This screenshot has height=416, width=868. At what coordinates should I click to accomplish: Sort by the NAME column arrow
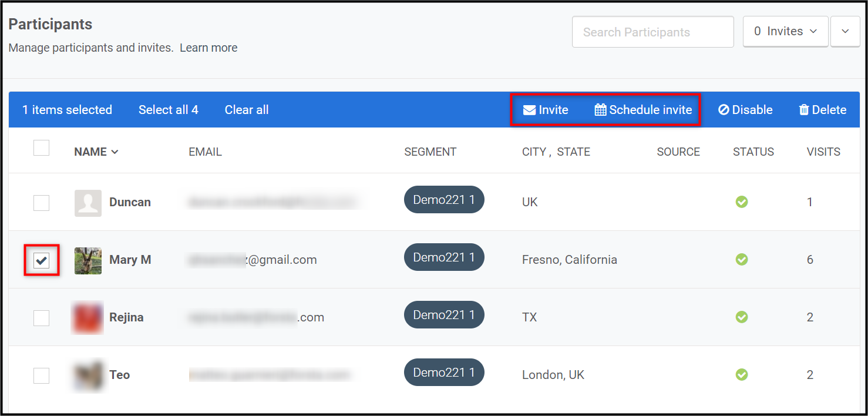tap(115, 152)
